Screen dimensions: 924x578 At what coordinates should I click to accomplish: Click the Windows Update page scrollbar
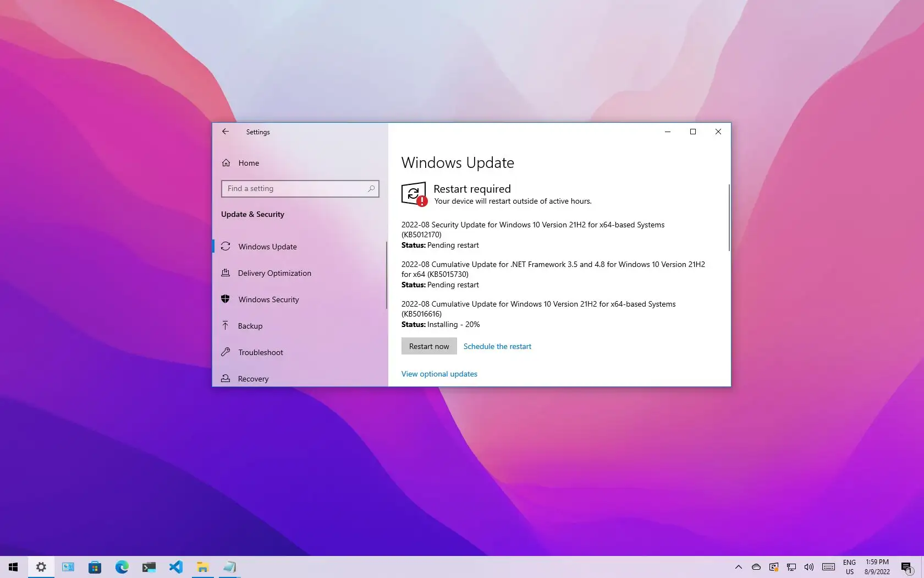pyautogui.click(x=729, y=217)
